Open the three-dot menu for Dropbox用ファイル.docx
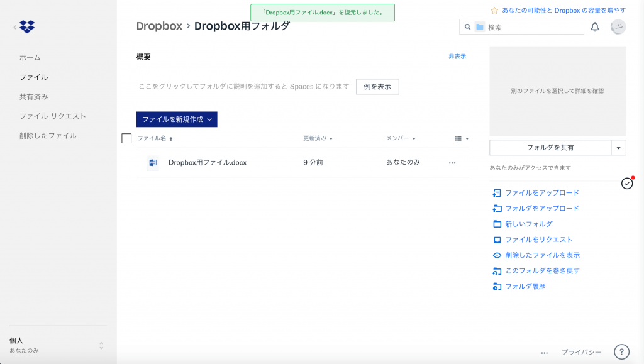The height and width of the screenshot is (364, 644). click(x=452, y=163)
